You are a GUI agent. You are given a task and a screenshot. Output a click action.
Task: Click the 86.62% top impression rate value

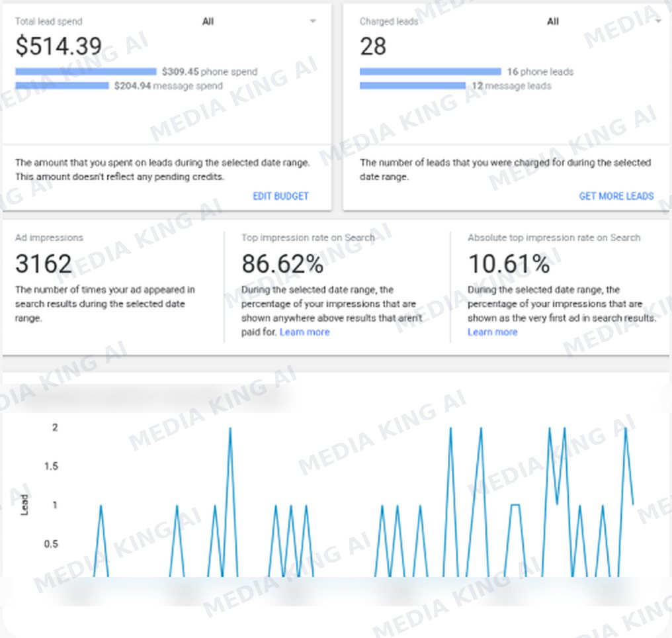(282, 263)
